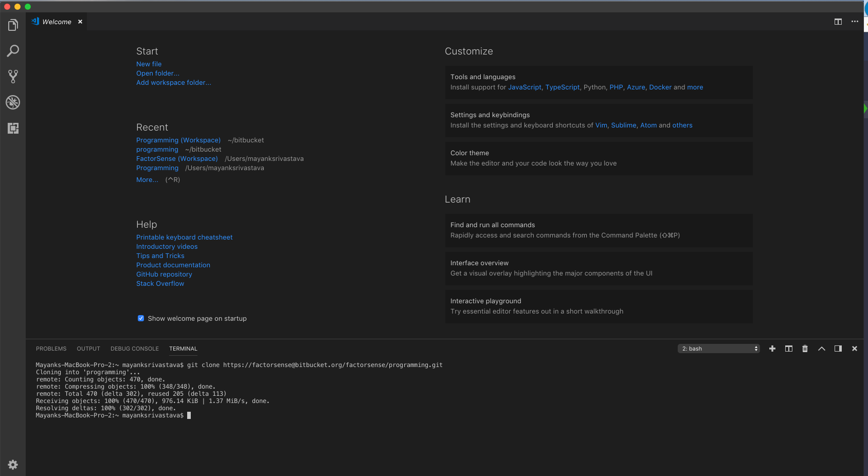Close the Welcome tab
868x476 pixels.
pos(80,22)
